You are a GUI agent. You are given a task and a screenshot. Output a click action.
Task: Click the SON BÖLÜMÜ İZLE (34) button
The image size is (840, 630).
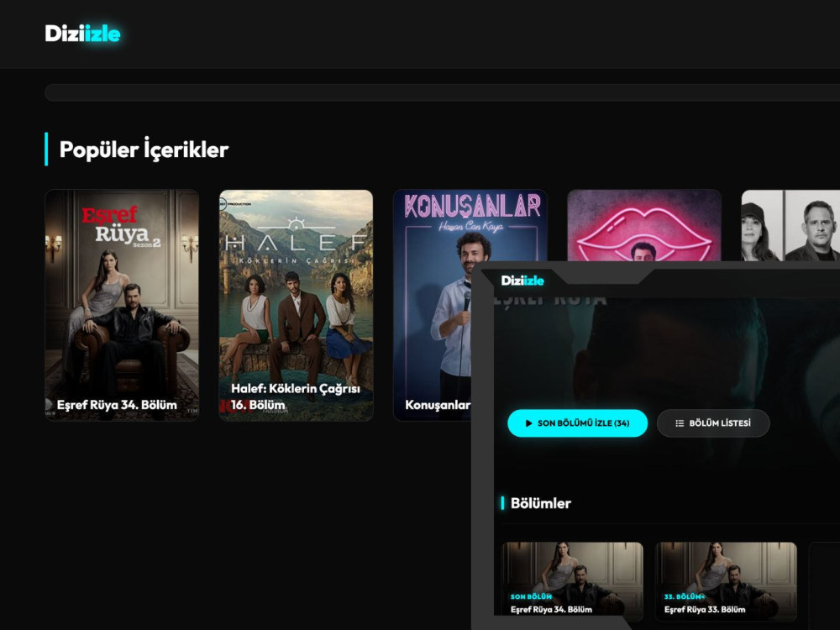pyautogui.click(x=578, y=423)
